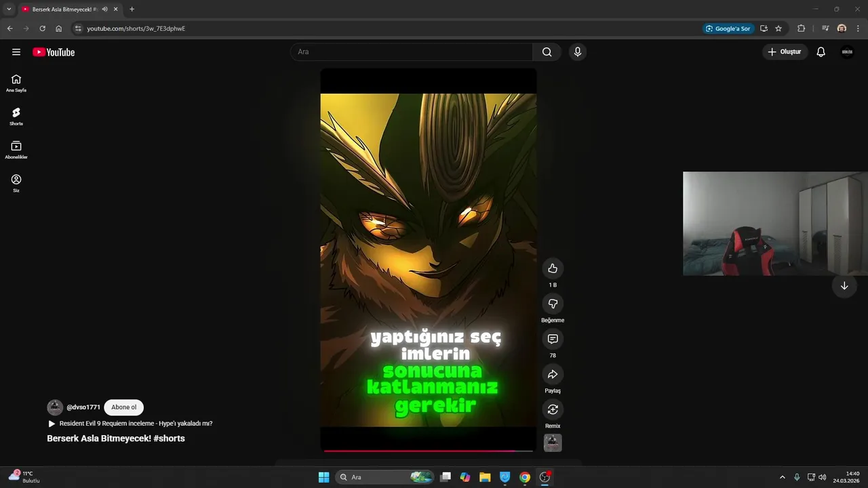Install app icon in address bar
This screenshot has height=488, width=868.
click(x=764, y=28)
